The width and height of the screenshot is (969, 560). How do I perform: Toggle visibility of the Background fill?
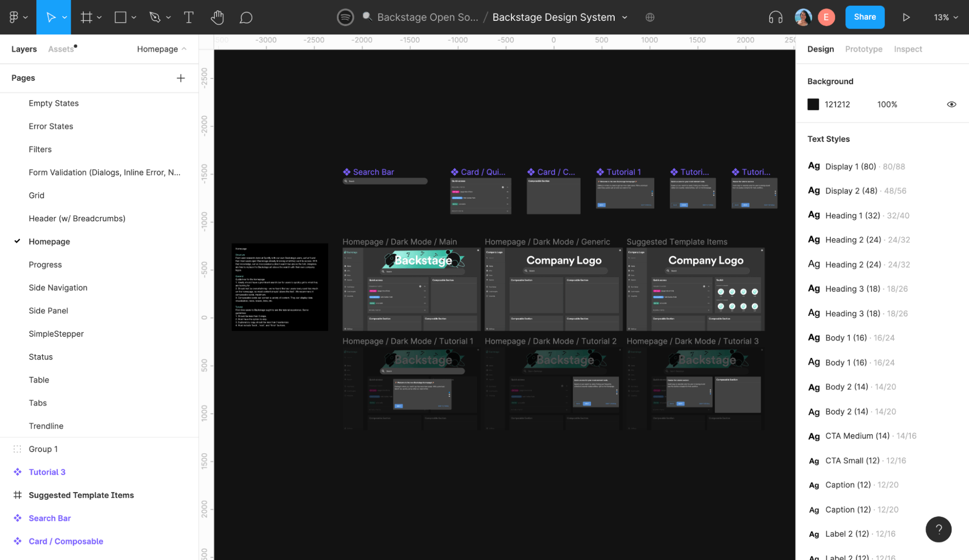click(952, 104)
